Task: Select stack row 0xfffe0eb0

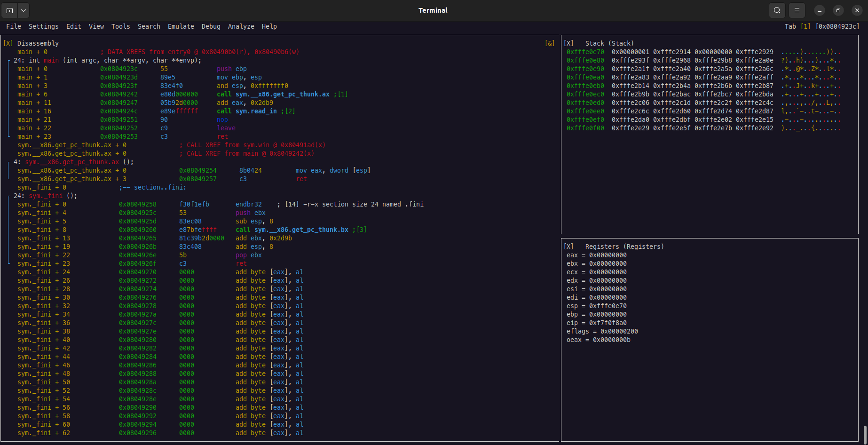Action: pos(704,86)
